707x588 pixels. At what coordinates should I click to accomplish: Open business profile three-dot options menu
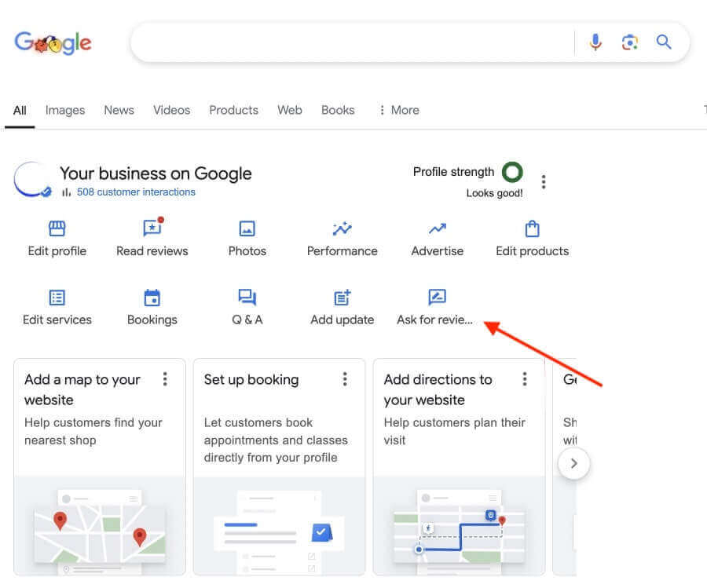pos(544,181)
